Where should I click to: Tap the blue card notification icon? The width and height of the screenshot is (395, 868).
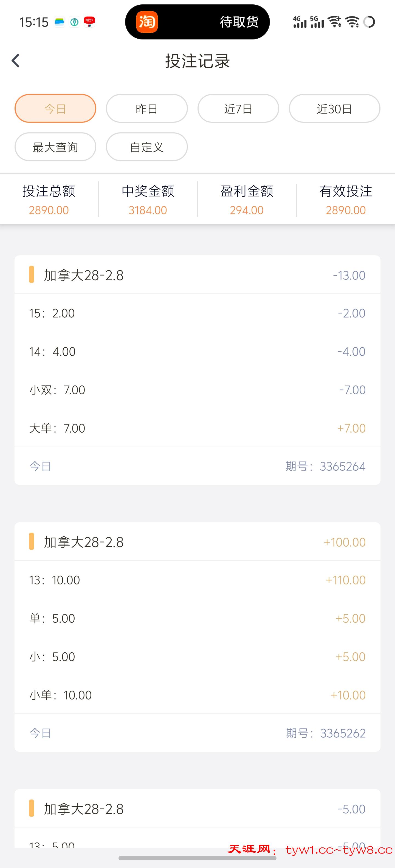point(59,22)
